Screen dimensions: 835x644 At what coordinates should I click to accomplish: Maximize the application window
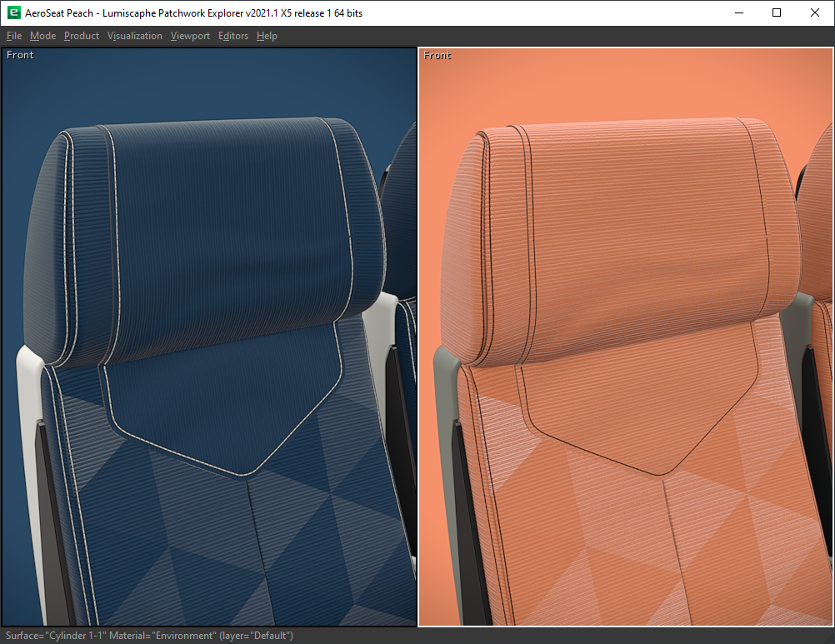pyautogui.click(x=777, y=13)
